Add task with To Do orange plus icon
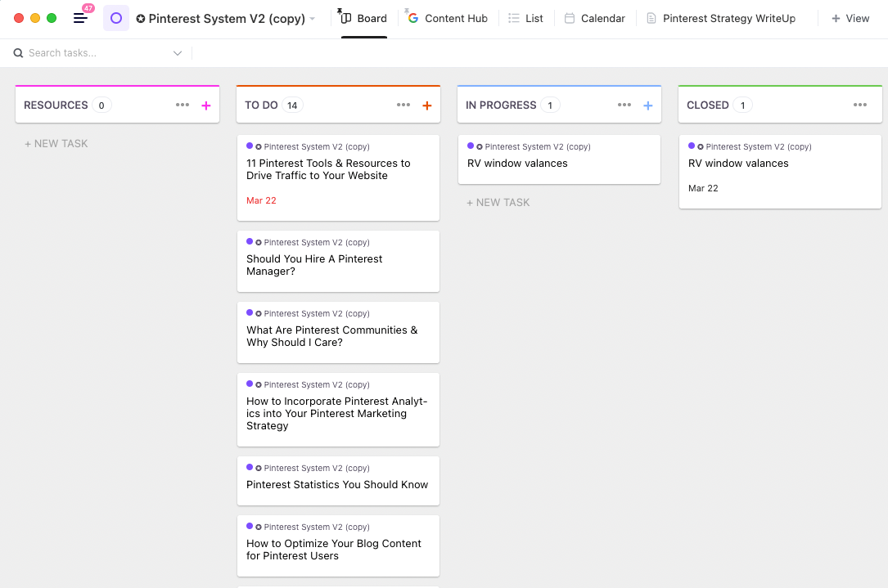 [427, 105]
